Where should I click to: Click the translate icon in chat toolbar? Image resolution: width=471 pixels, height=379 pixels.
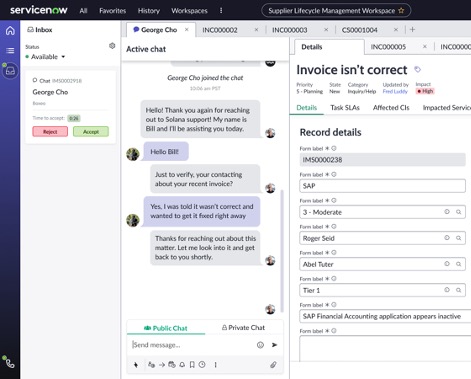point(151,365)
